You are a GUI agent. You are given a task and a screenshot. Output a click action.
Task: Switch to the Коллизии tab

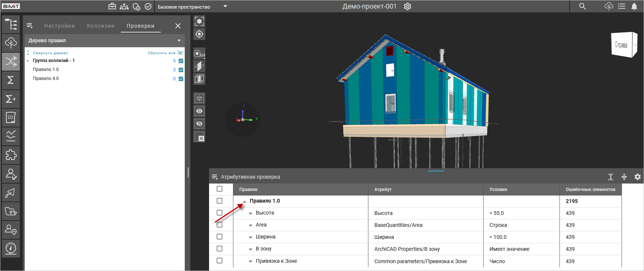(x=101, y=26)
